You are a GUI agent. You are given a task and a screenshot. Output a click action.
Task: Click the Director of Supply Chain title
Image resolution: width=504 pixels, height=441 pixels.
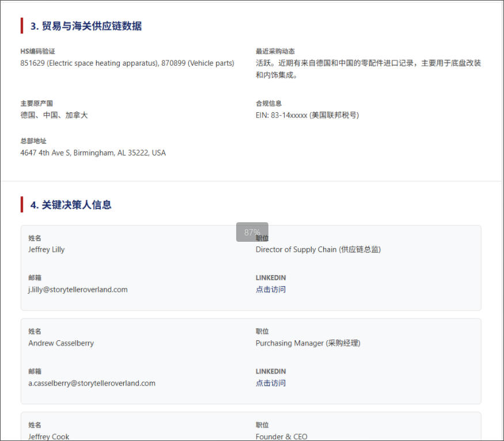321,249
